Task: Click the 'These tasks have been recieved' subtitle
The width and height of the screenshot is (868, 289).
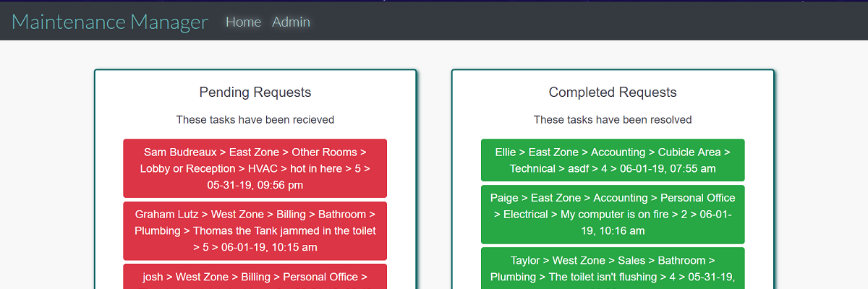Action: [255, 120]
